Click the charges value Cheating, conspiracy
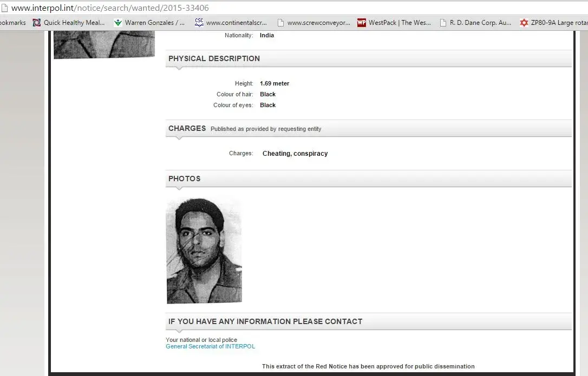Screen dimensions: 588x376 (295, 153)
